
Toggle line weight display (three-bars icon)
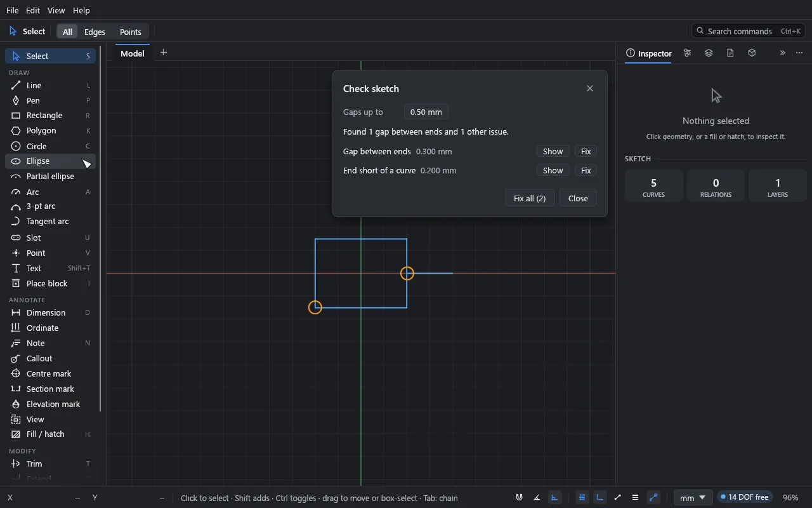pos(635,498)
